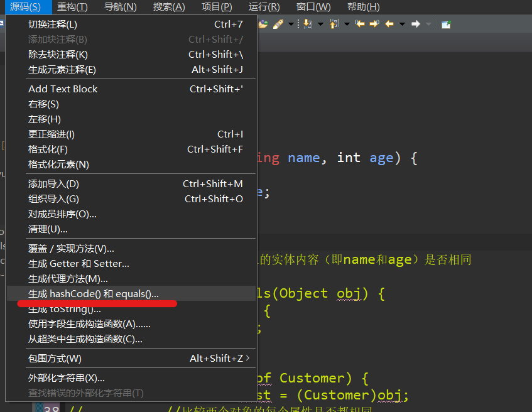
Task: Open the Next Annotation dropdown arrow
Action: pos(320,23)
